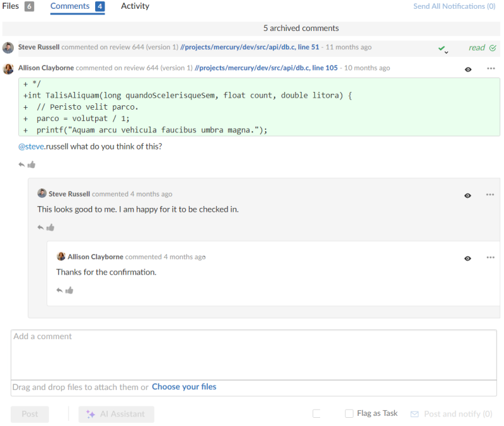Like Steve Russell's reply with the thumbs-up icon
The image size is (504, 426).
click(50, 227)
